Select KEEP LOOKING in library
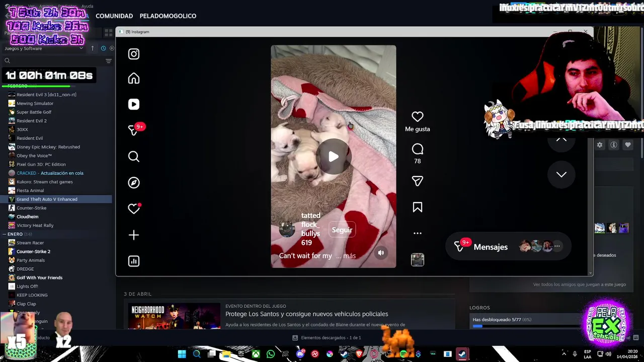Viewport: 644px width, 362px height. click(32, 295)
